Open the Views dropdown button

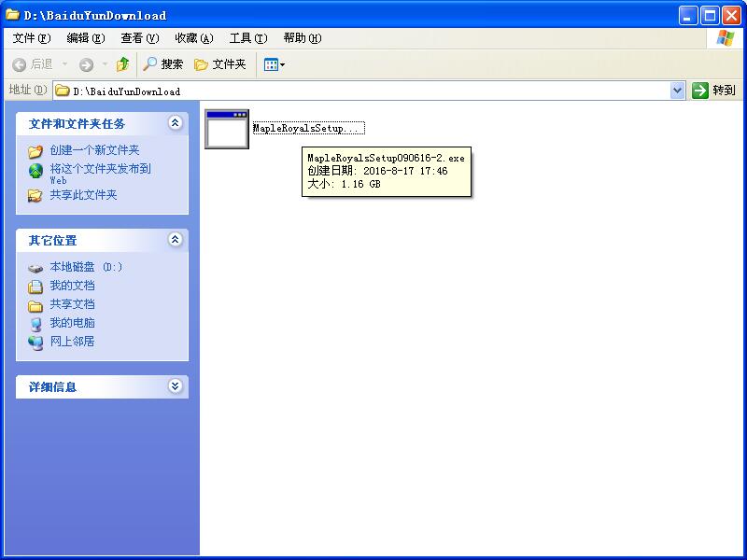click(x=274, y=64)
